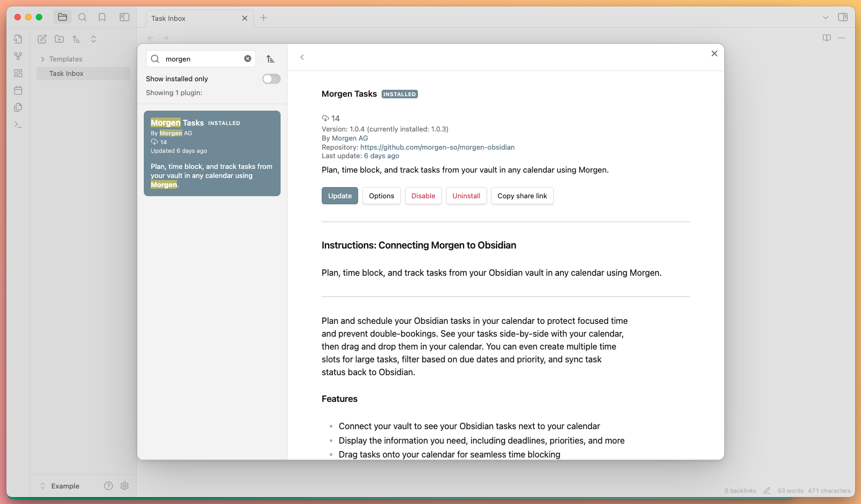Click the 0 backlinks status
This screenshot has width=861, height=504.
click(x=740, y=491)
